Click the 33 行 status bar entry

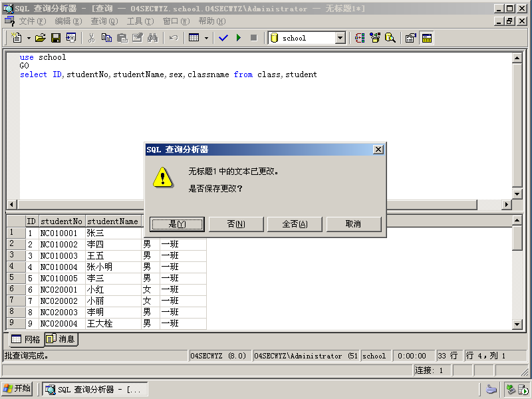(x=449, y=356)
